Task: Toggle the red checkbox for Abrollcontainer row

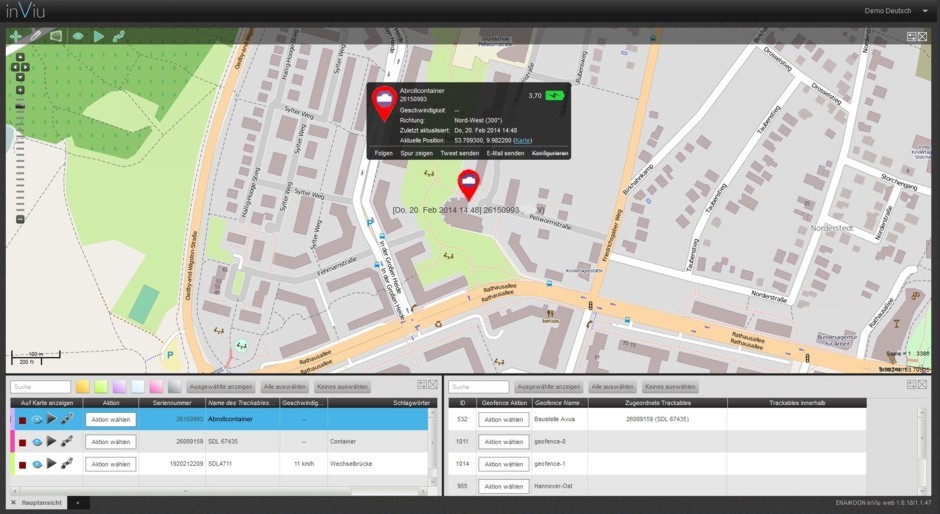Action: 22,420
